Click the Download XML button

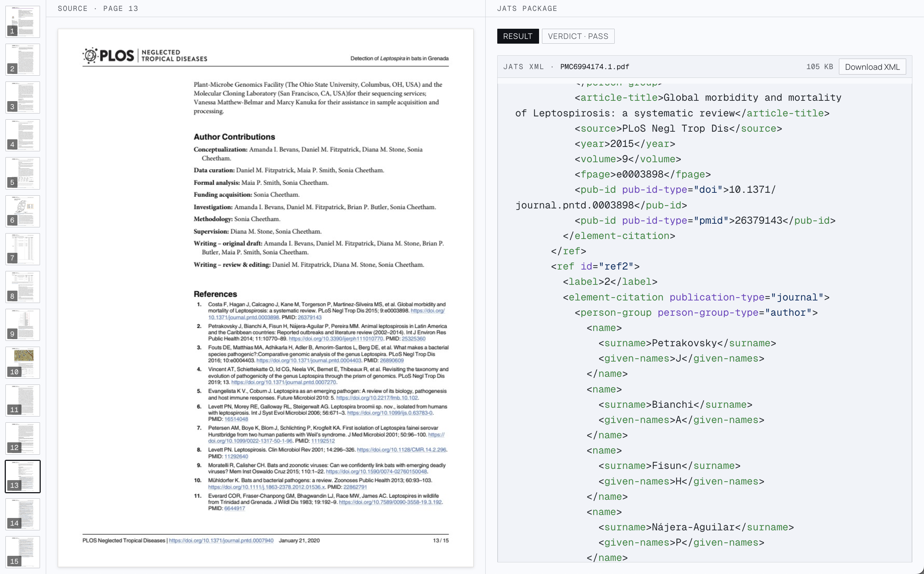coord(872,67)
